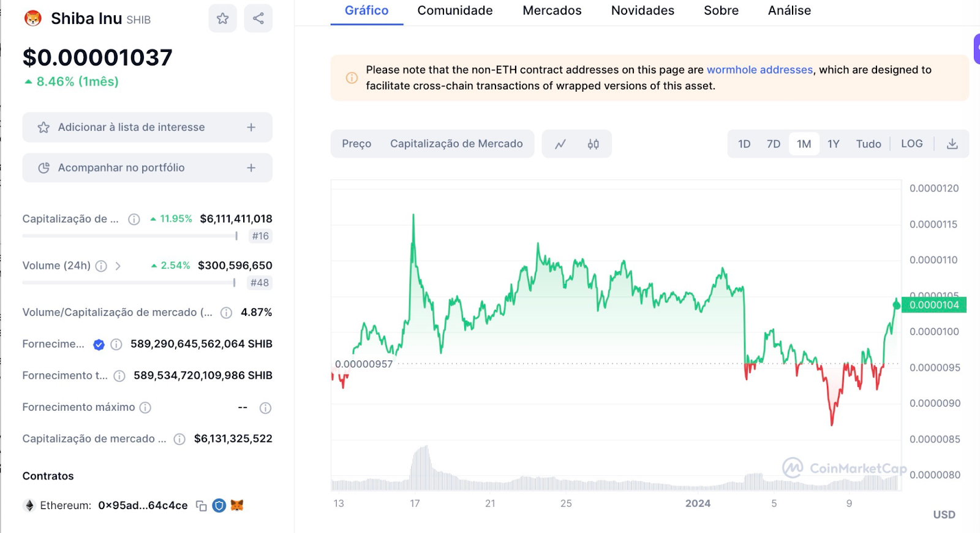Select Capitalização de Mercado chart mode
Screen dimensions: 980x533
[x=456, y=144]
